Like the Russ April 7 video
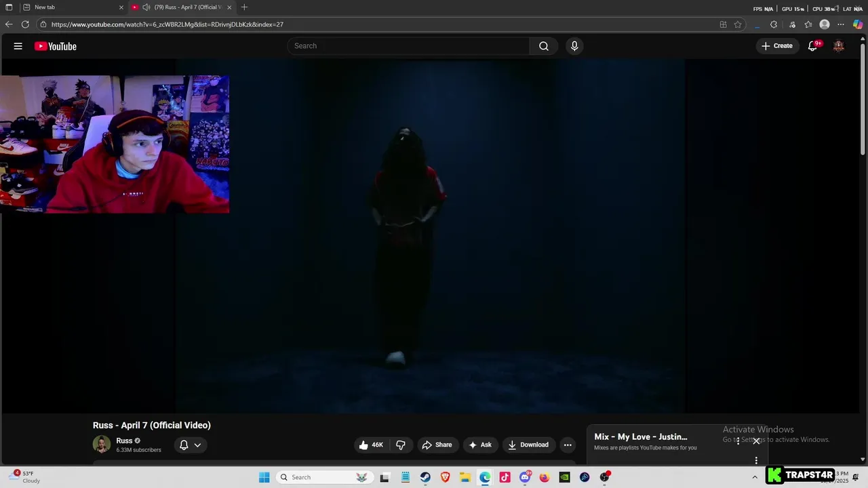The width and height of the screenshot is (868, 488). point(371,445)
